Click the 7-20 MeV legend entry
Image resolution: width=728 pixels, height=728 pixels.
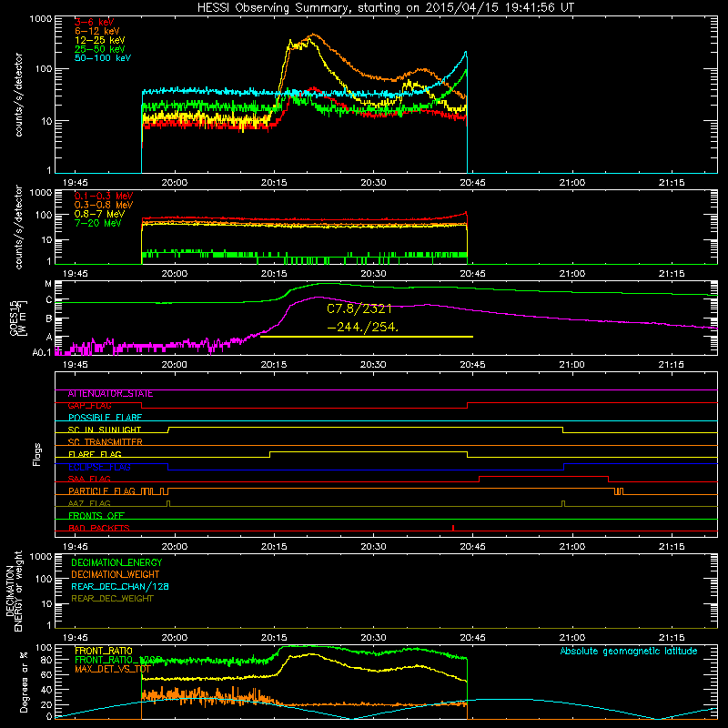(x=98, y=223)
